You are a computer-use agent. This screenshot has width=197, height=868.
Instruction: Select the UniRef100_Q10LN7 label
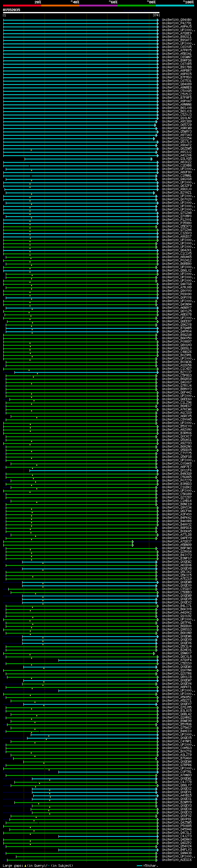pos(177,118)
